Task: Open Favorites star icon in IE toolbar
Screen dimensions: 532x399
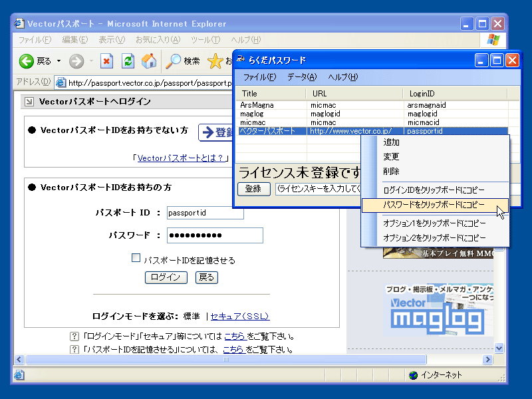Action: point(215,61)
